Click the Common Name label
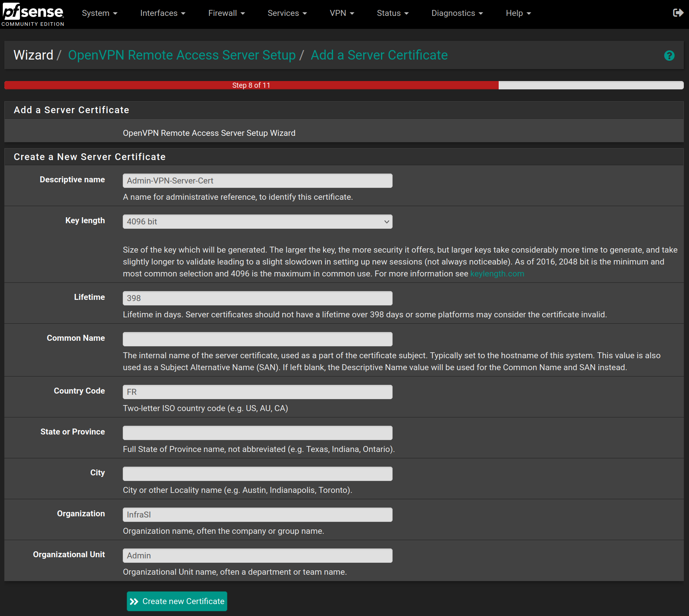Viewport: 689px width, 616px height. (x=76, y=338)
